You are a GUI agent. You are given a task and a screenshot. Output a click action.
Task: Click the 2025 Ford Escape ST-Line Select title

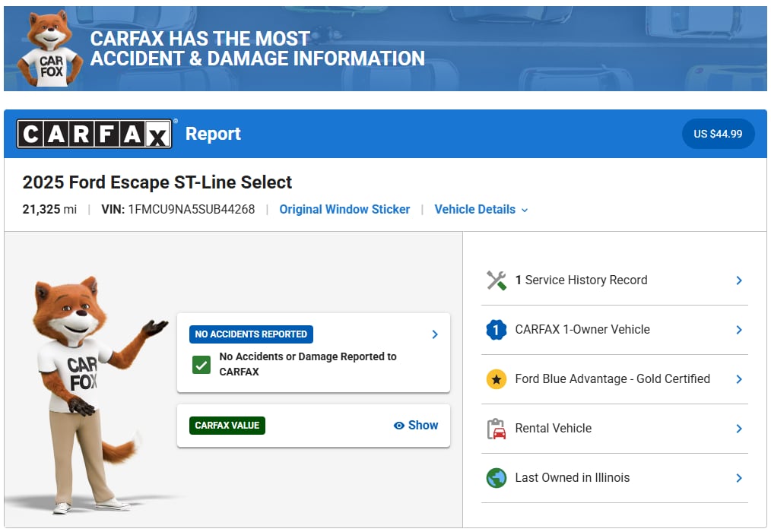coord(157,182)
